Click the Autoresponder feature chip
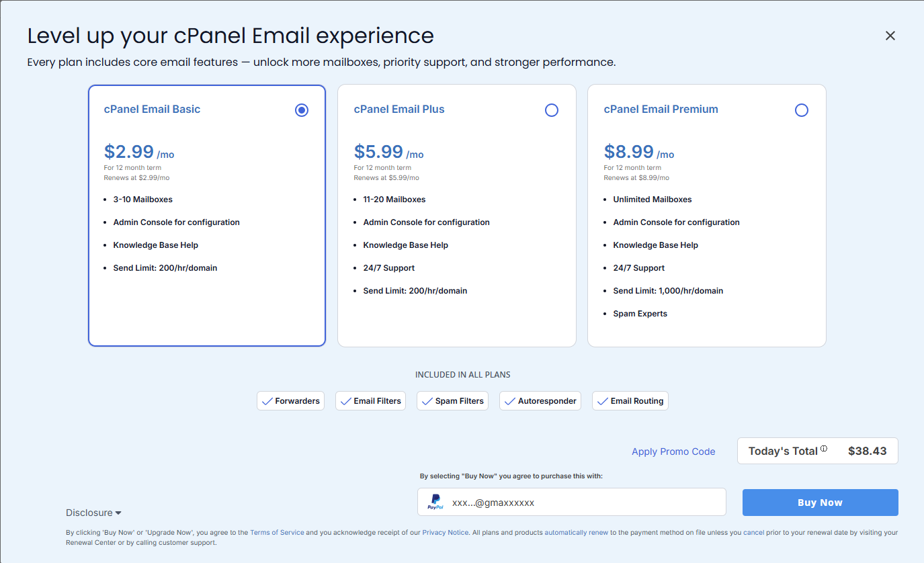924x563 pixels. pyautogui.click(x=540, y=401)
